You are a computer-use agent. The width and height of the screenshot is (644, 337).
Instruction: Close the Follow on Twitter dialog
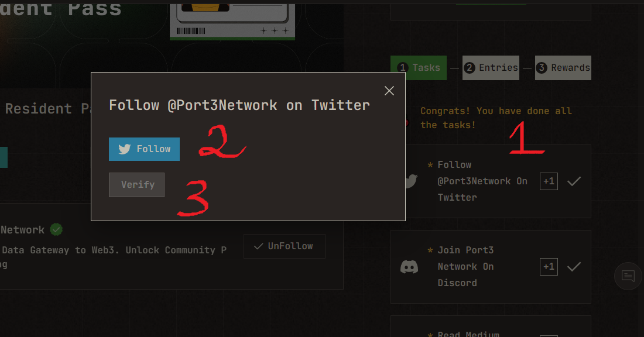coord(389,91)
